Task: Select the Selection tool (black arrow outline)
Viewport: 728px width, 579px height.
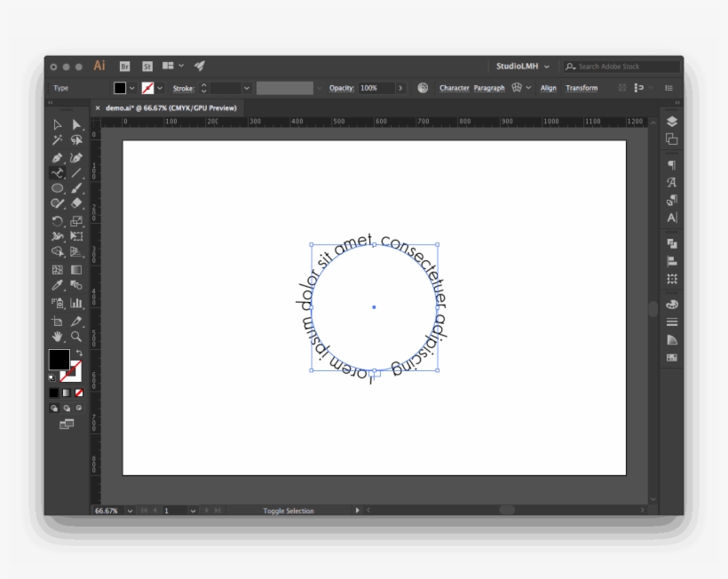Action: (57, 124)
